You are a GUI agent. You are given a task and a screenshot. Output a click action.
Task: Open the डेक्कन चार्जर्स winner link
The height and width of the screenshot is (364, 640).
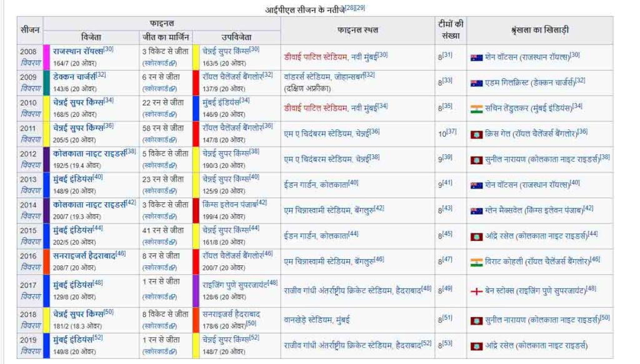(75, 77)
